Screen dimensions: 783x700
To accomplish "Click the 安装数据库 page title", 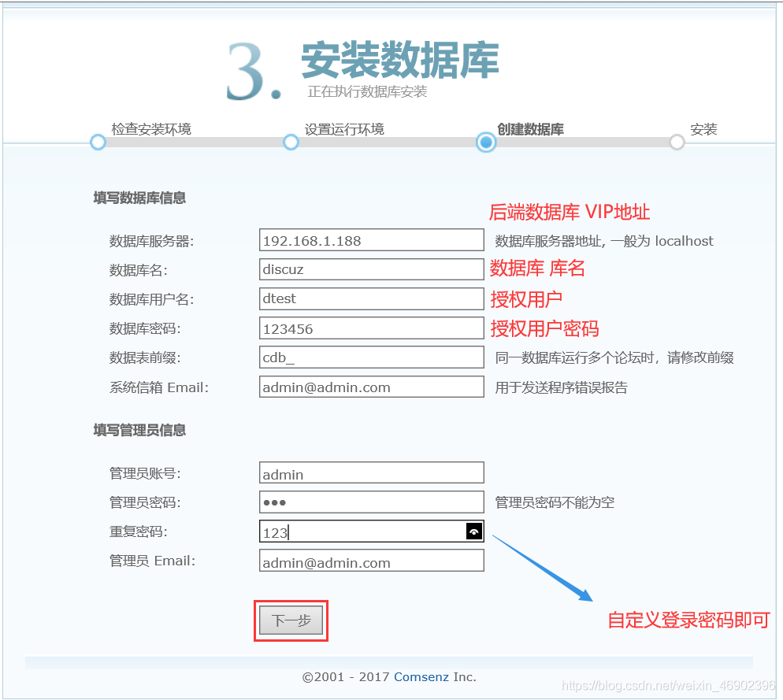I will (400, 61).
